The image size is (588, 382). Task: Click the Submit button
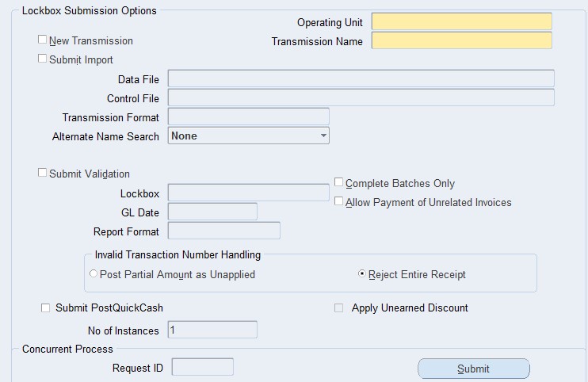[x=473, y=369]
